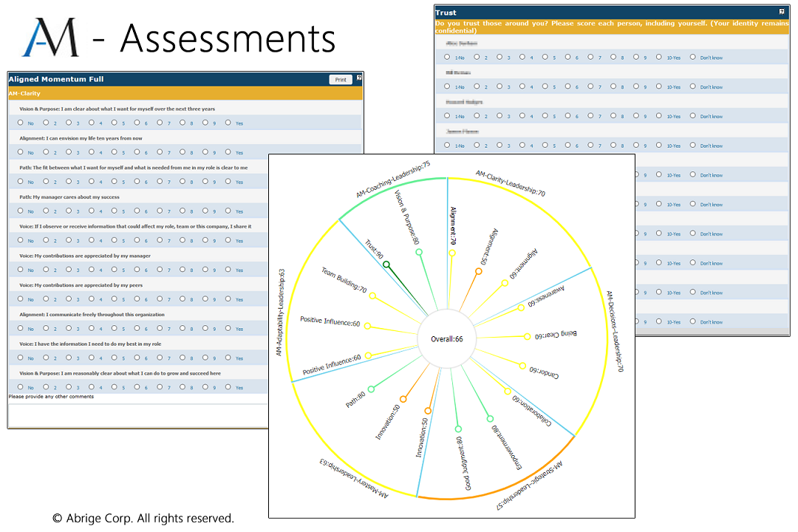Click the Trust:90 data point on chart
Viewport: 798px width, 532px height.
[386, 265]
